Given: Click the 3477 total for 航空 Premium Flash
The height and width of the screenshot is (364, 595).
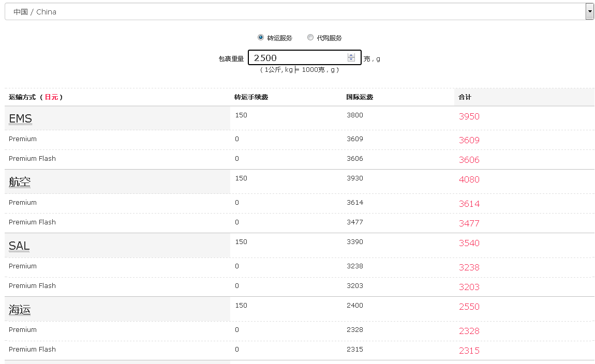Looking at the screenshot, I should click(x=469, y=223).
